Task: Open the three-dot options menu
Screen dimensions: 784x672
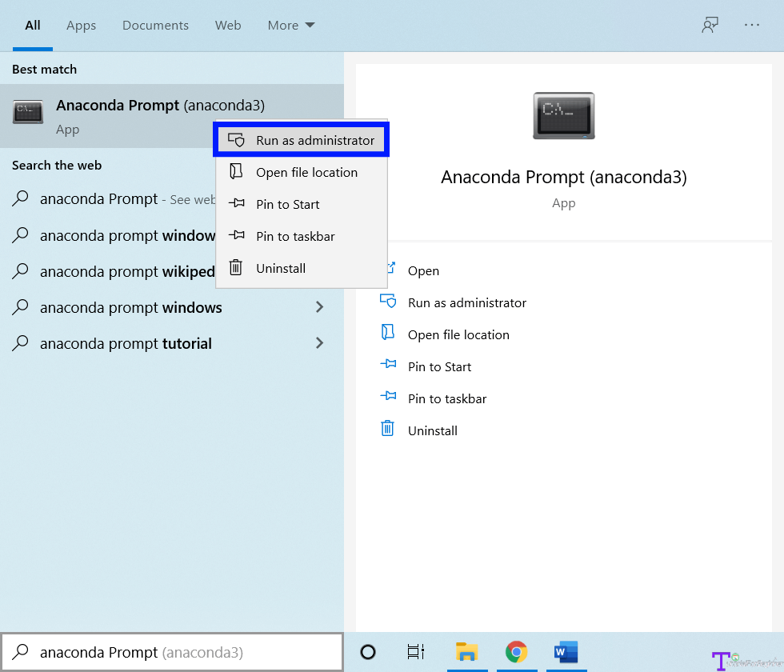Action: (751, 25)
